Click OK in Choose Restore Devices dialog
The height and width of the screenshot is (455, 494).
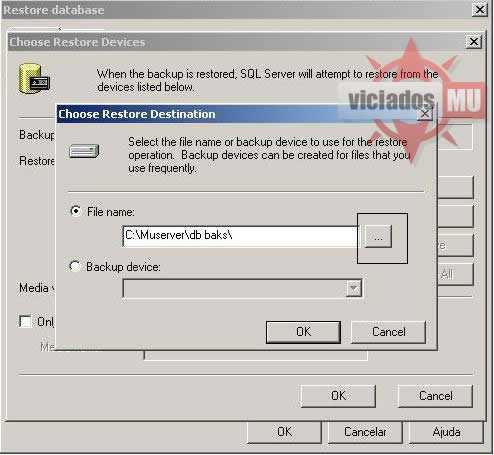(338, 396)
